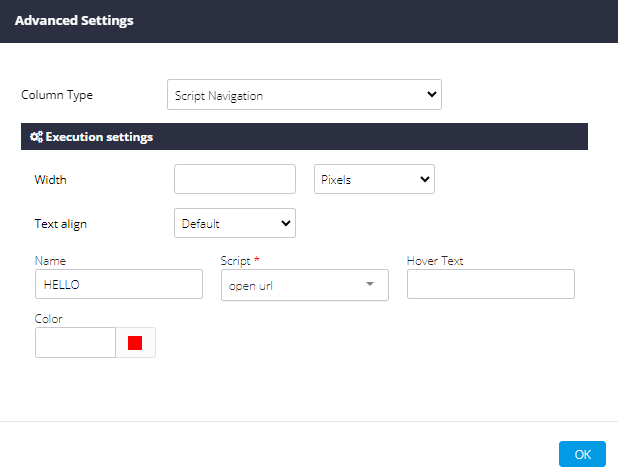Image resolution: width=618 pixels, height=475 pixels.
Task: Click the Column Type label
Action: pyautogui.click(x=57, y=95)
